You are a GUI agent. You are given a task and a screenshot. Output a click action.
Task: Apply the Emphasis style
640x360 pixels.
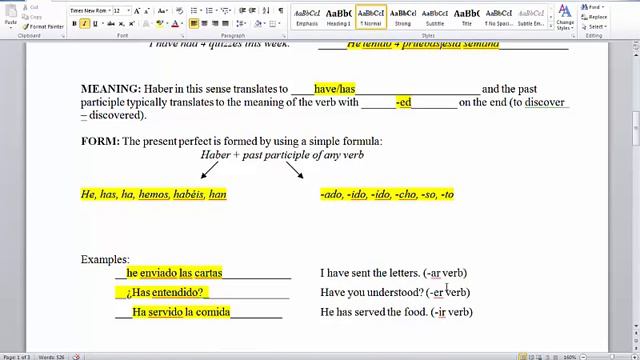point(307,18)
